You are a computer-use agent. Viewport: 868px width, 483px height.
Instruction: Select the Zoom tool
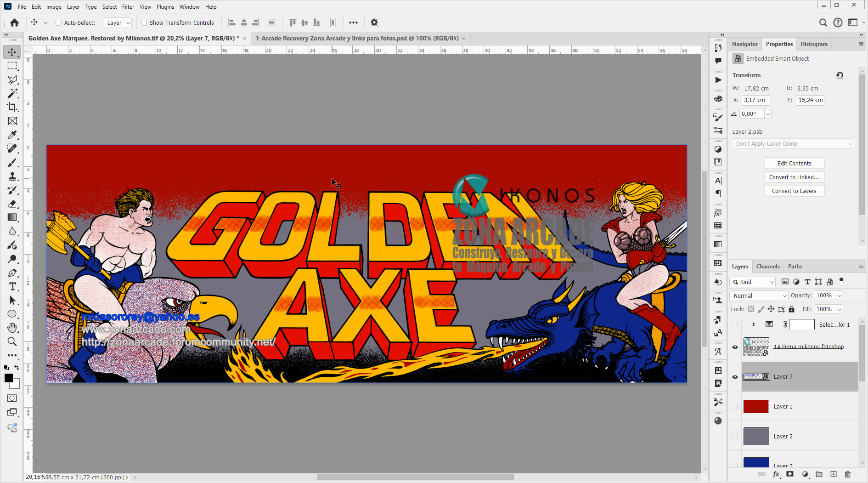(12, 341)
